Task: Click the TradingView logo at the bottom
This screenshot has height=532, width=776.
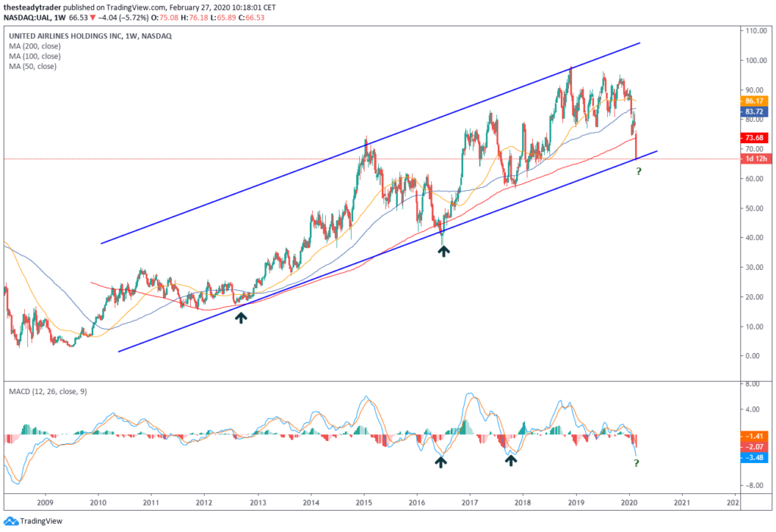Action: click(33, 521)
